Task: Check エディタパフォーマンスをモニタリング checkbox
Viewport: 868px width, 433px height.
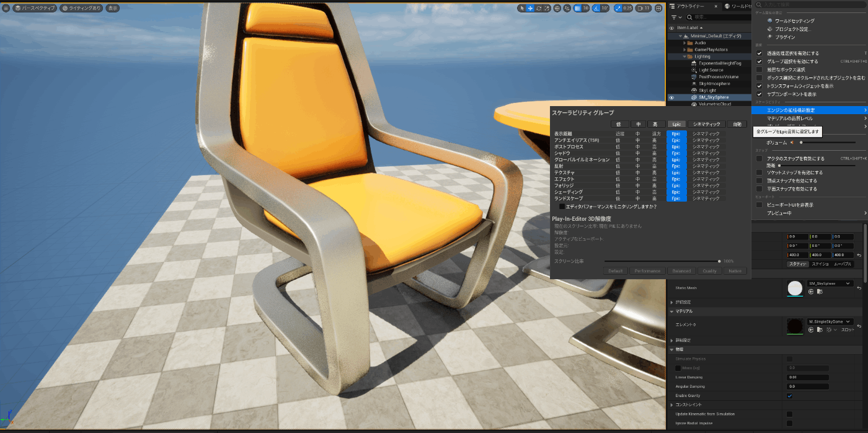Action: [562, 206]
